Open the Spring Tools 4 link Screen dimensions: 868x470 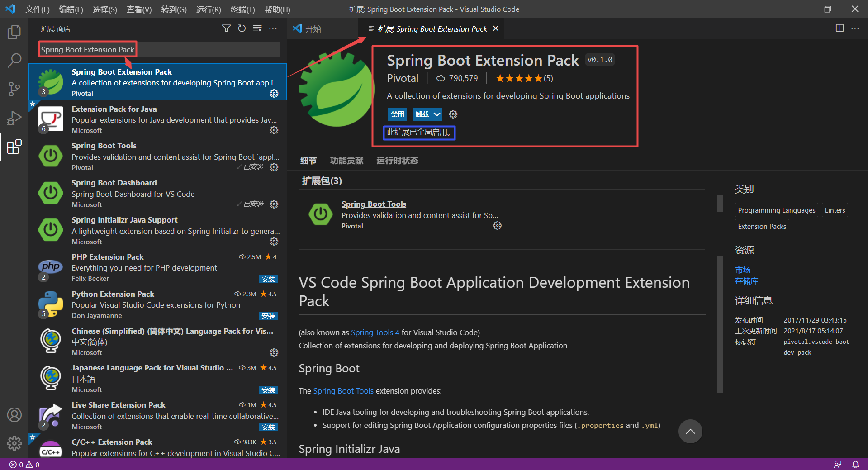coord(375,332)
